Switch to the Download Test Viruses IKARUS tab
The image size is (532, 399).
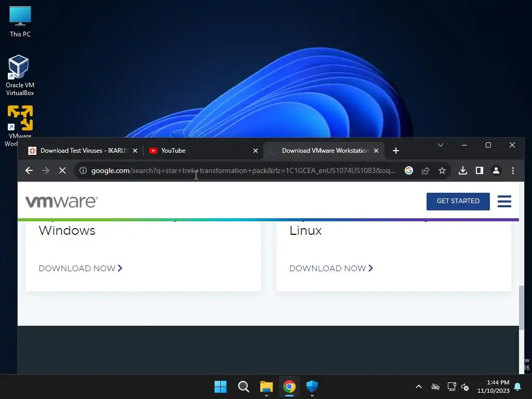click(83, 151)
